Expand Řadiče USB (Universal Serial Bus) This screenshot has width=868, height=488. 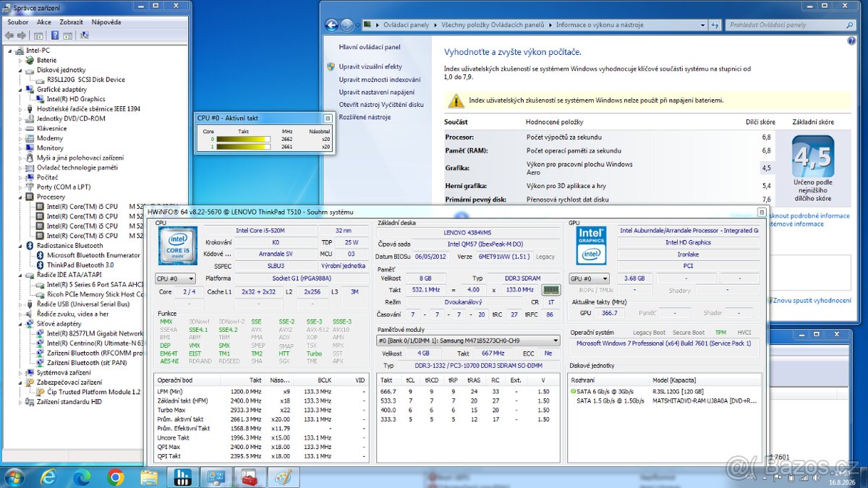click(x=21, y=304)
